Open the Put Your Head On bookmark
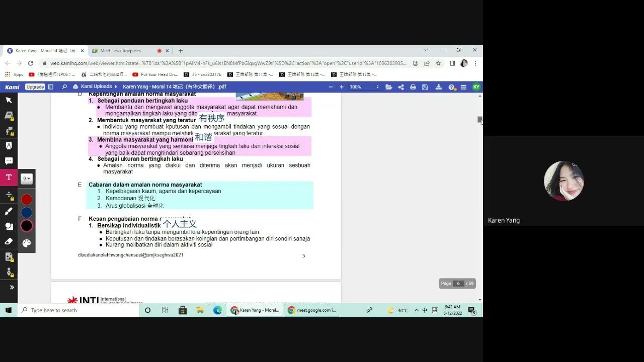The width and height of the screenshot is (644, 362). tap(155, 74)
